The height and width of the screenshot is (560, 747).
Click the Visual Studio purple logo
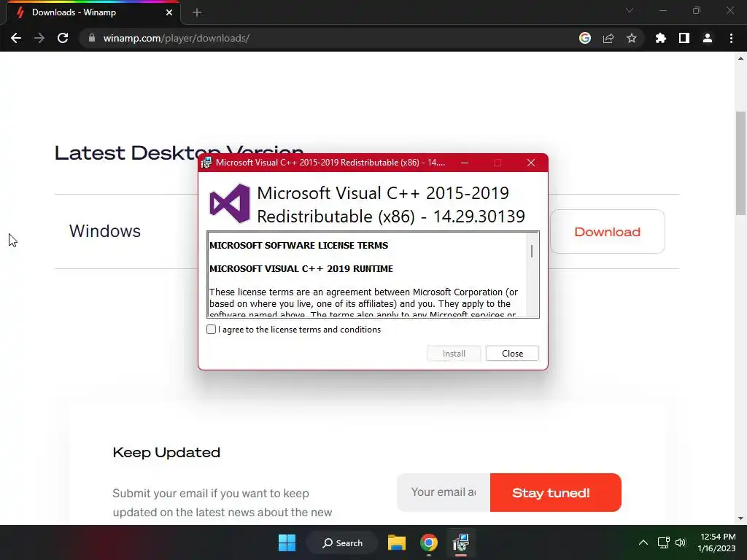pos(230,203)
